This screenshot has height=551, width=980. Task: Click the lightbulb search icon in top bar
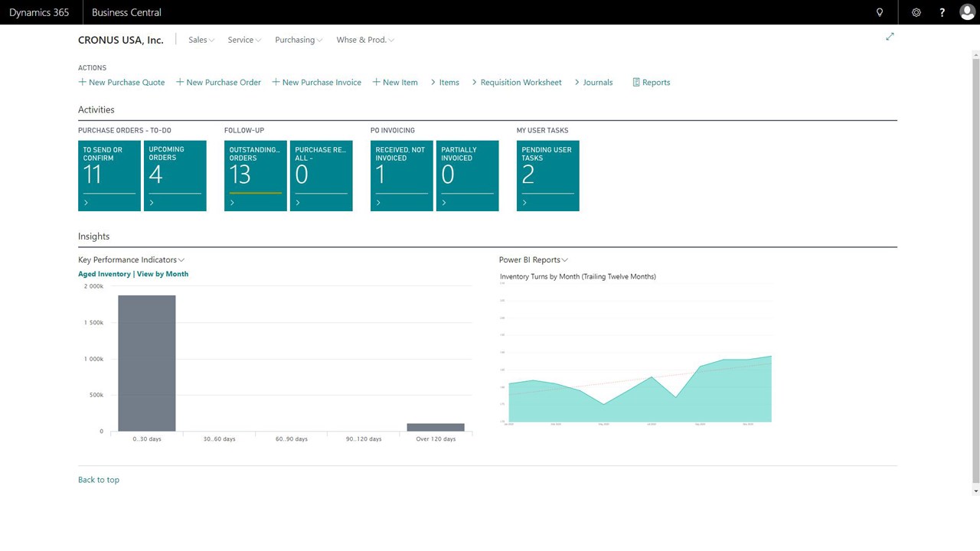click(x=880, y=12)
